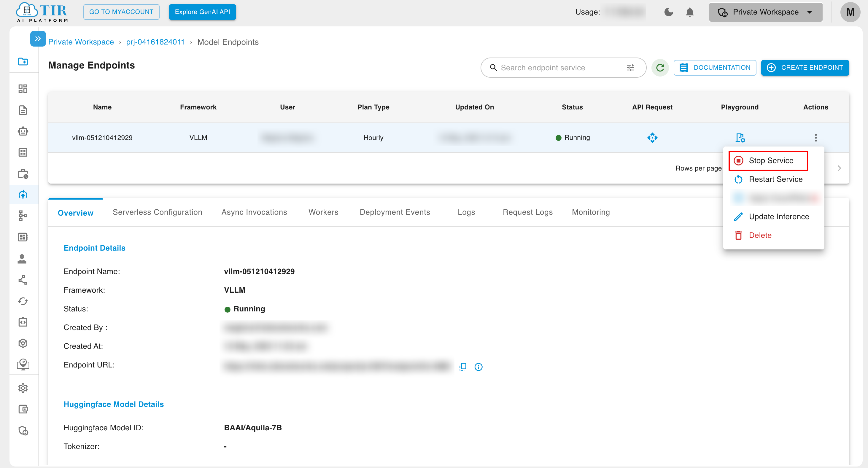Open search filter sliders icon
868x468 pixels.
pyautogui.click(x=630, y=68)
